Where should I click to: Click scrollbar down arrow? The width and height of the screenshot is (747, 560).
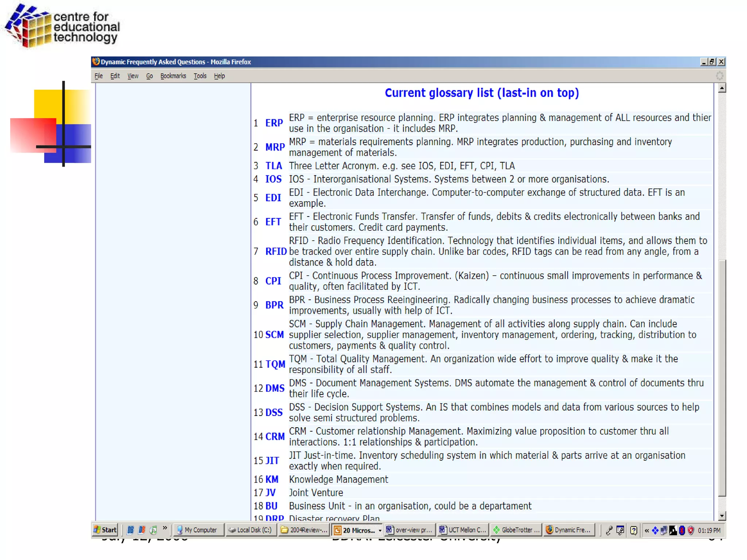(721, 516)
